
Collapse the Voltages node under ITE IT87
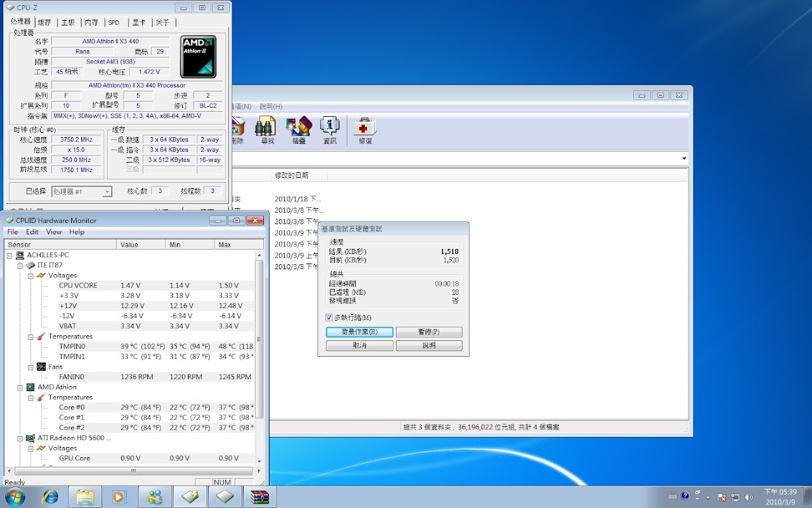pyautogui.click(x=30, y=276)
